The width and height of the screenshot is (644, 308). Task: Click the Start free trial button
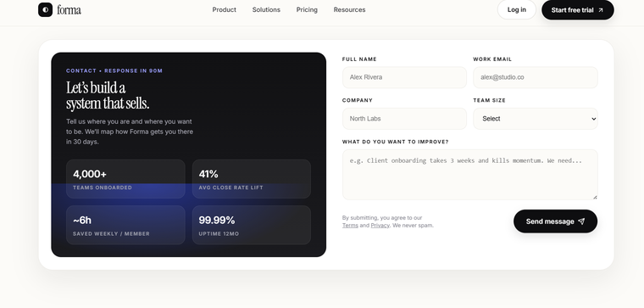(x=577, y=10)
